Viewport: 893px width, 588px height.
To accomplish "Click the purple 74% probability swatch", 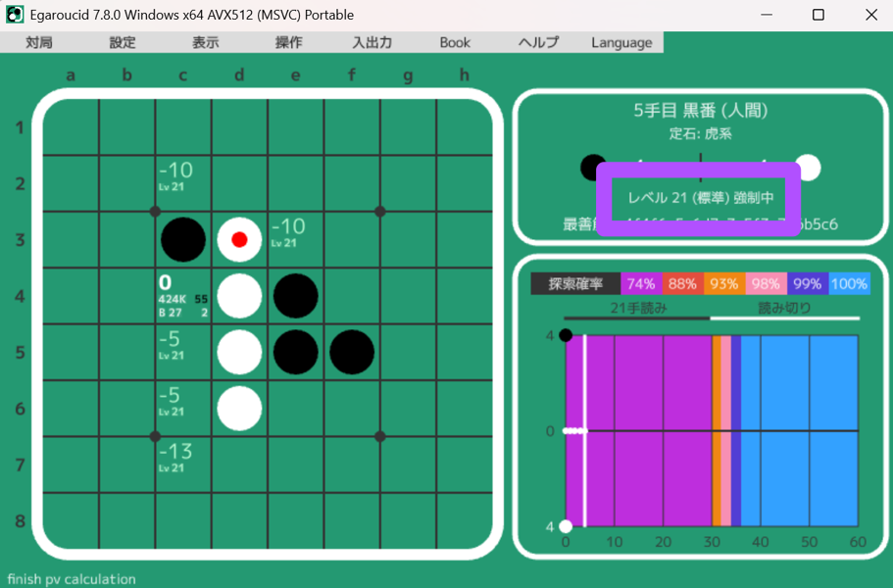I will tap(641, 284).
